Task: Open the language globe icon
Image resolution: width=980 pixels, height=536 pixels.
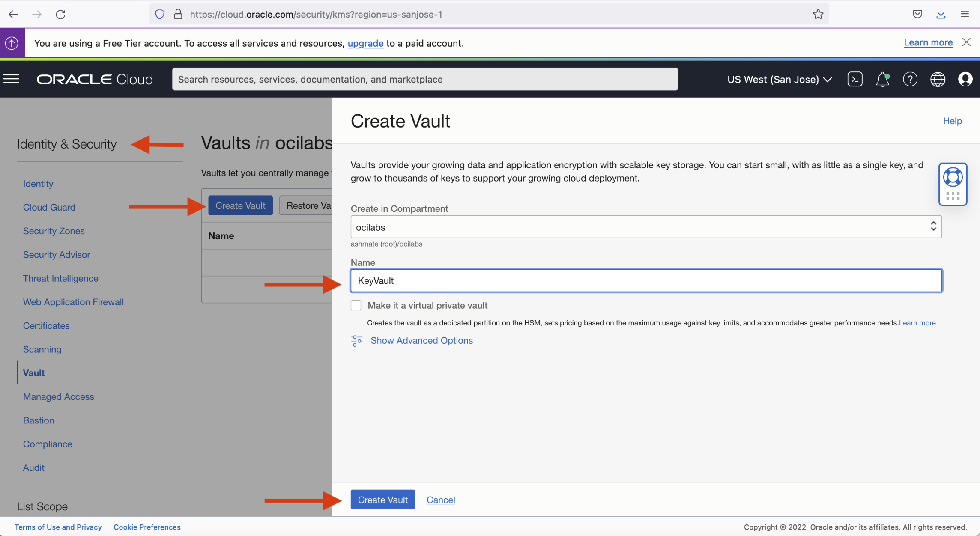Action: point(938,79)
